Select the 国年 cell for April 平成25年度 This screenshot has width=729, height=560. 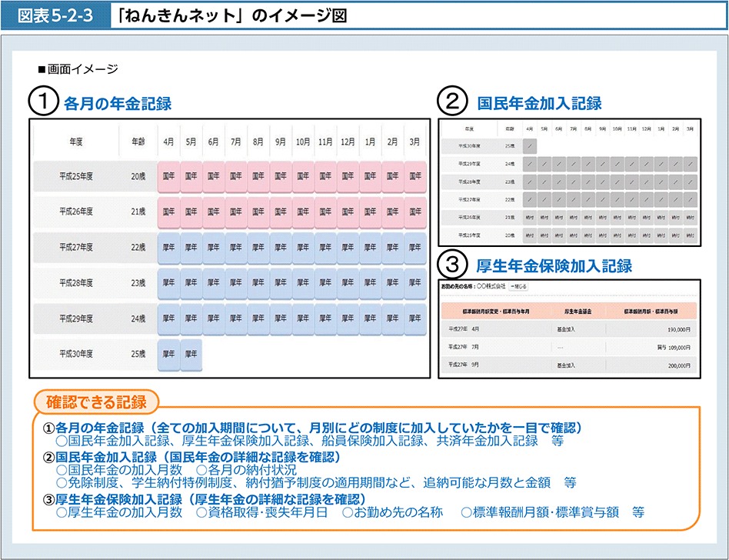(x=168, y=176)
